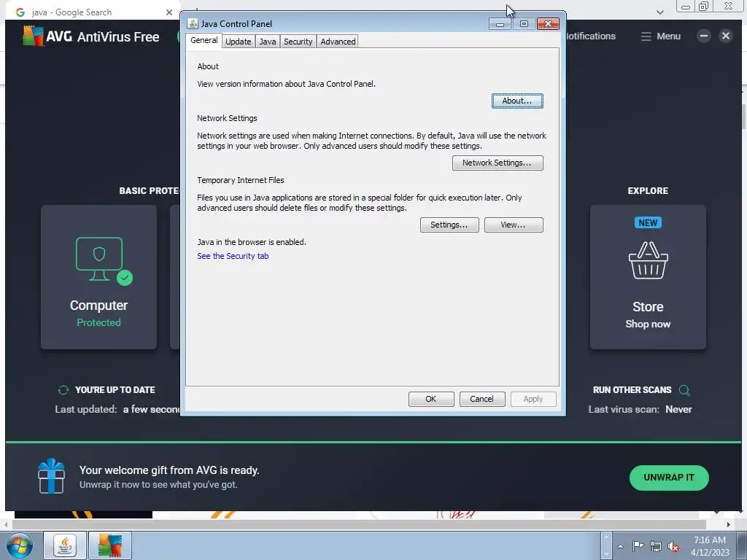The image size is (747, 560).
Task: Click the refresh icon next to You're up to date
Action: click(63, 391)
